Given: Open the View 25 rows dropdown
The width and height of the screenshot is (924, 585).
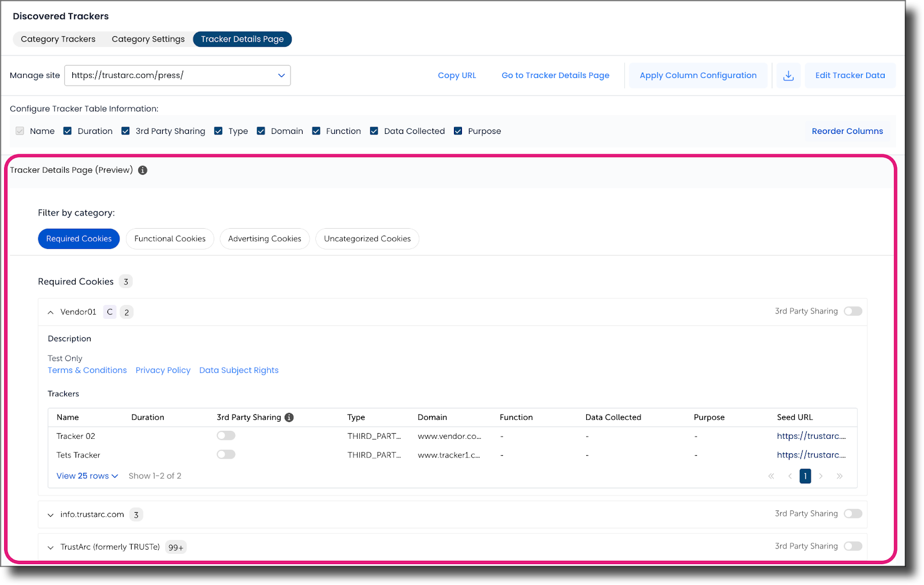Looking at the screenshot, I should point(87,475).
